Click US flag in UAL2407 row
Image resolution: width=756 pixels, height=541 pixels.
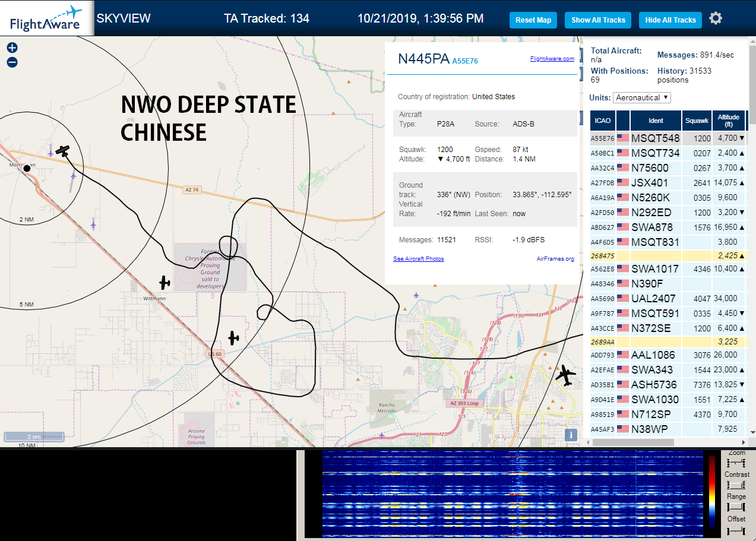[623, 299]
